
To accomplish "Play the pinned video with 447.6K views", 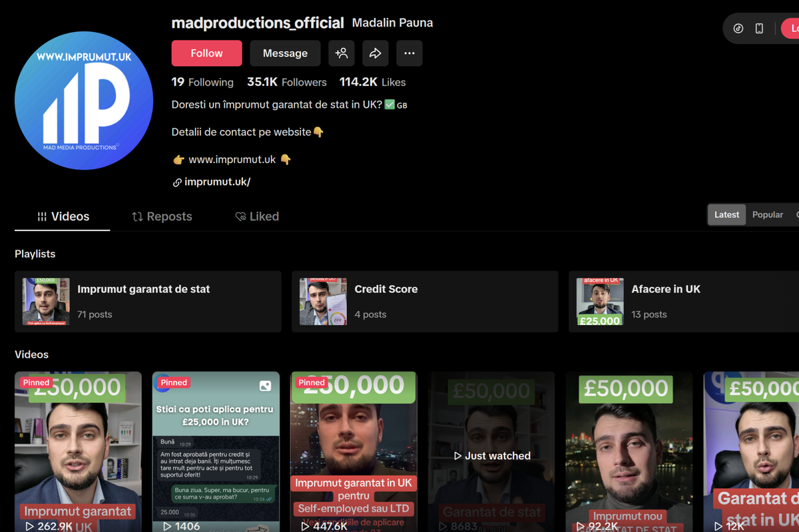I will point(354,453).
